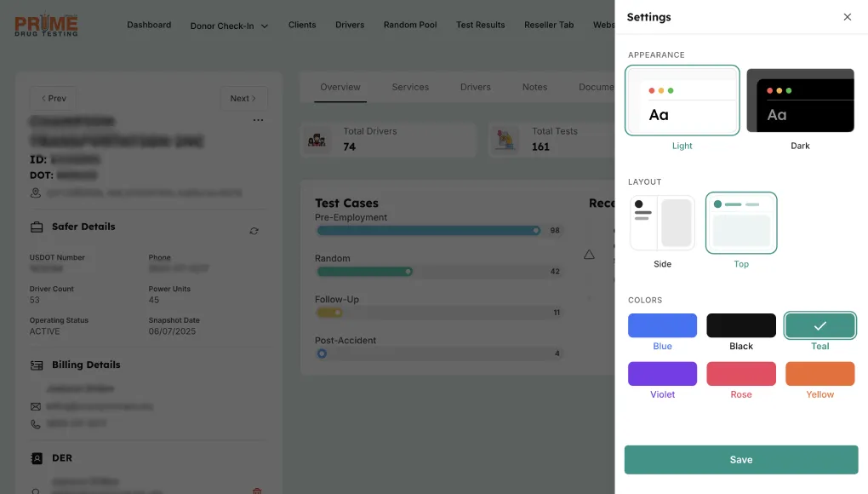Click the Total Drivers card icon
Viewport: 868px width, 494px height.
click(x=319, y=140)
